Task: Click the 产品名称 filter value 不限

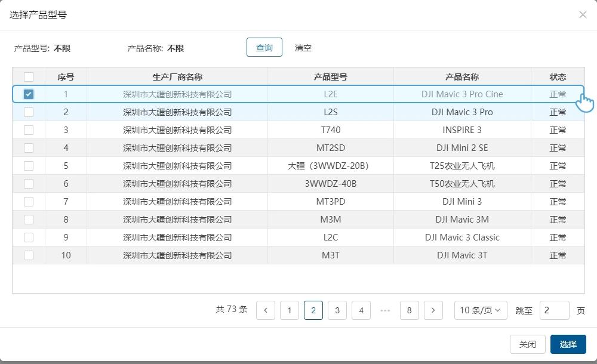Action: click(176, 48)
